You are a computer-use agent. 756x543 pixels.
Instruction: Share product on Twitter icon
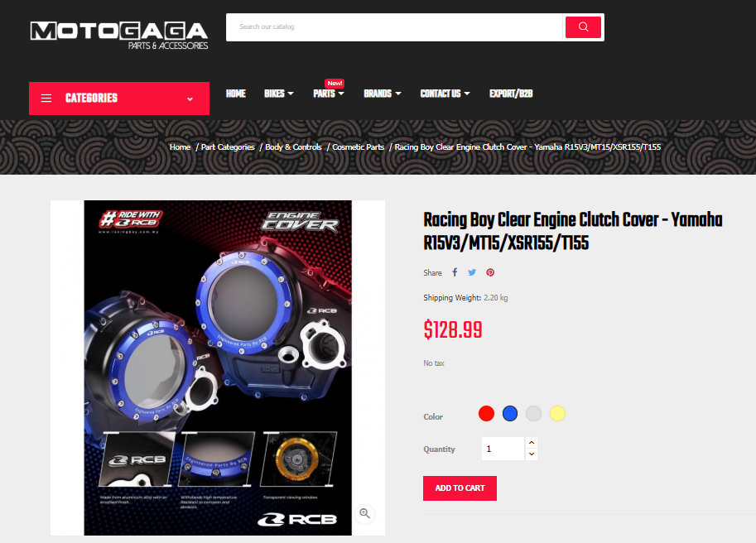coord(472,272)
